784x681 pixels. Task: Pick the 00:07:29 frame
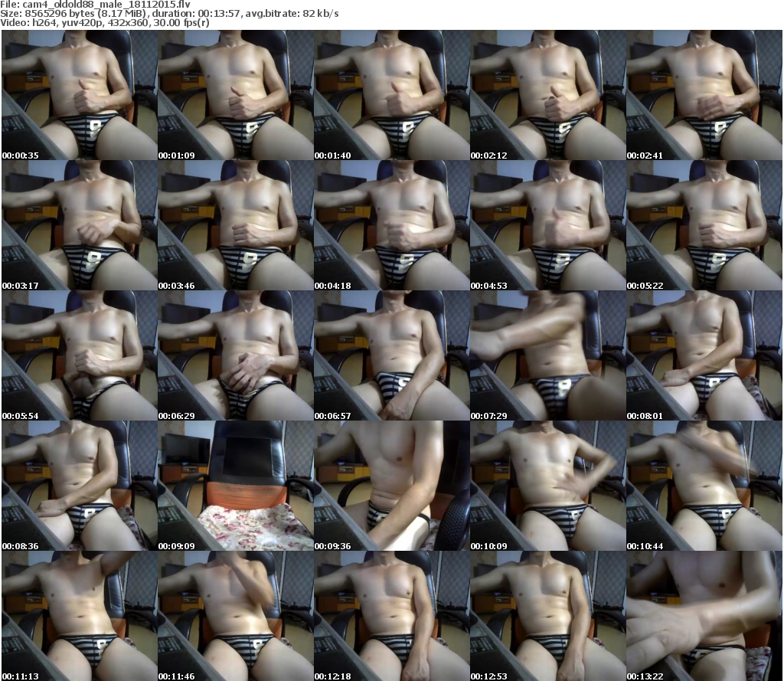pyautogui.click(x=548, y=355)
